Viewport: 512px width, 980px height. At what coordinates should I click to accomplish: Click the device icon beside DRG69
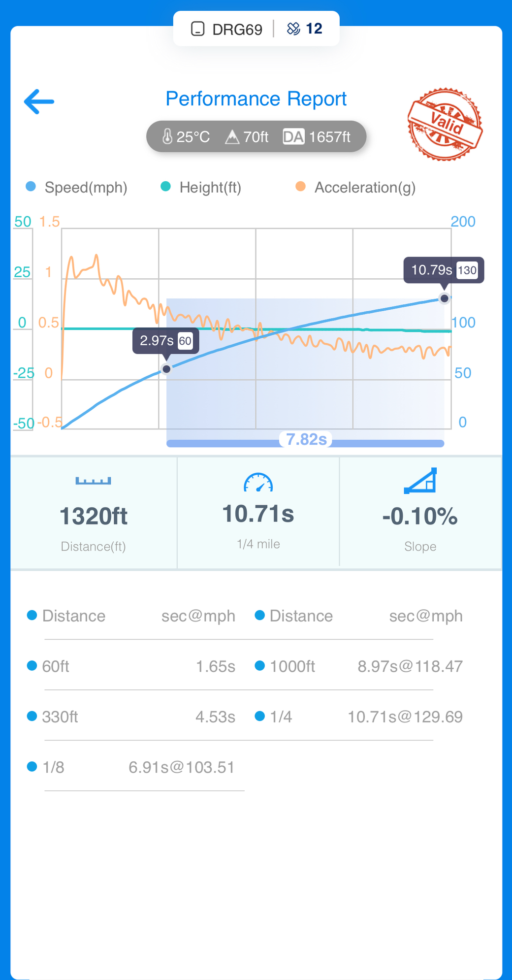[197, 29]
